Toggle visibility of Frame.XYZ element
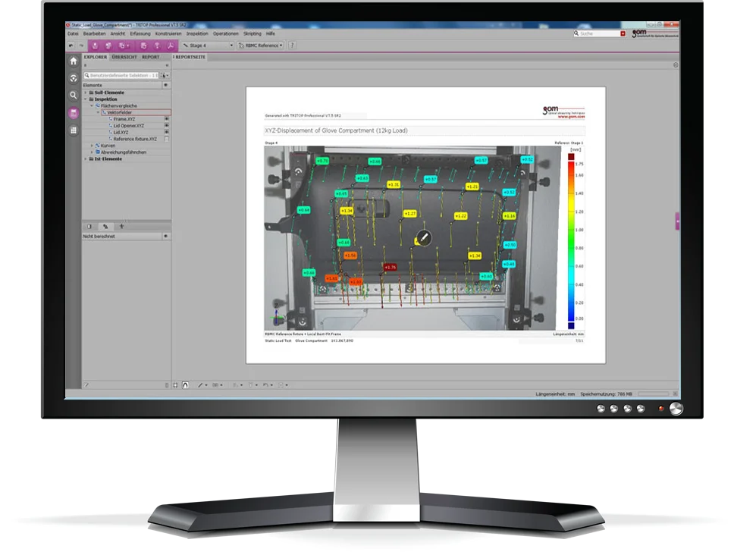This screenshot has height=552, width=756. [x=166, y=119]
